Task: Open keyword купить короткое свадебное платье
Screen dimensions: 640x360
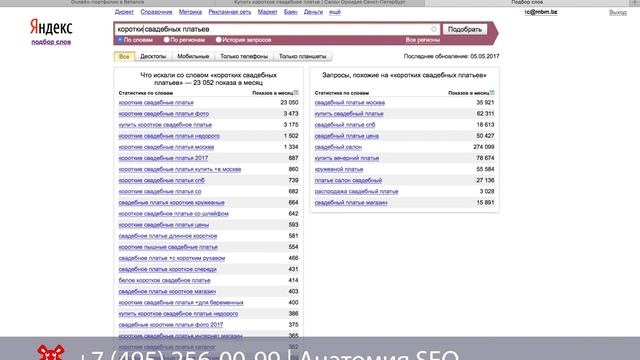Action: click(x=165, y=124)
